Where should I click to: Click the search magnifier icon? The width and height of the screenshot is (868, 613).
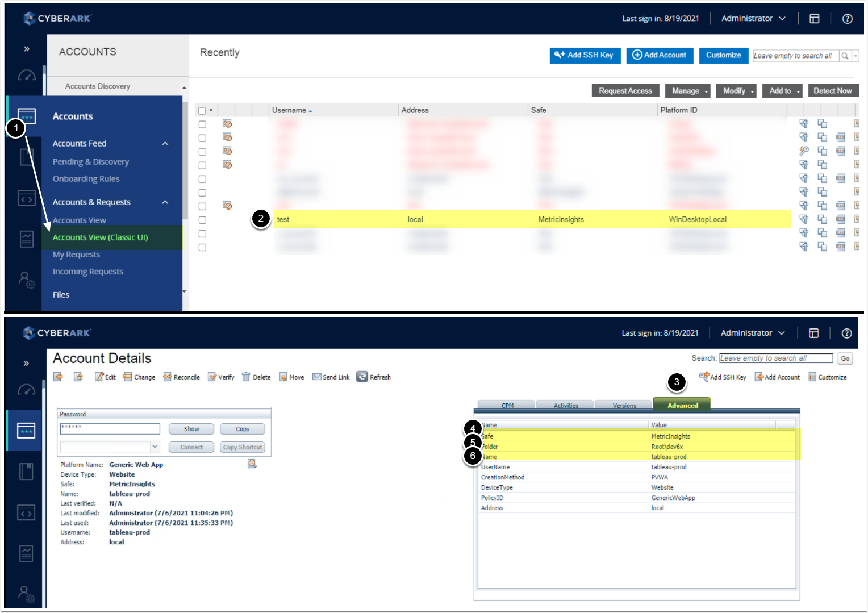[845, 56]
